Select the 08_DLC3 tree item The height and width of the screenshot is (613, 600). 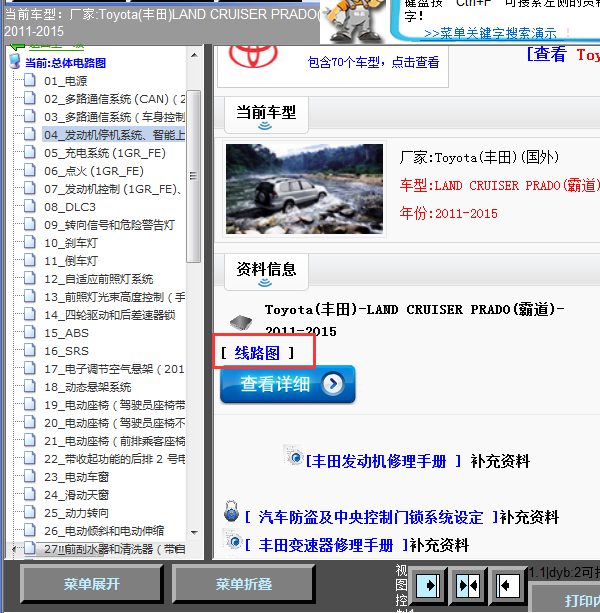(70, 207)
